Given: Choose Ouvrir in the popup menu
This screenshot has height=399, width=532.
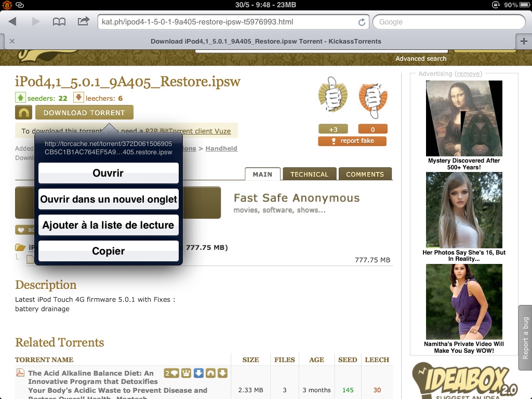Looking at the screenshot, I should pos(108,173).
